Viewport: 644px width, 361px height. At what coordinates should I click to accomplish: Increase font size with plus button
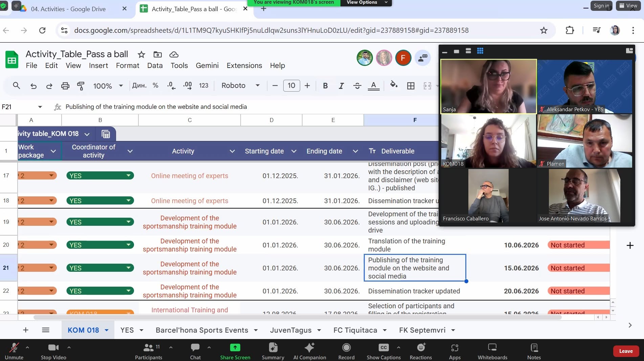(307, 86)
